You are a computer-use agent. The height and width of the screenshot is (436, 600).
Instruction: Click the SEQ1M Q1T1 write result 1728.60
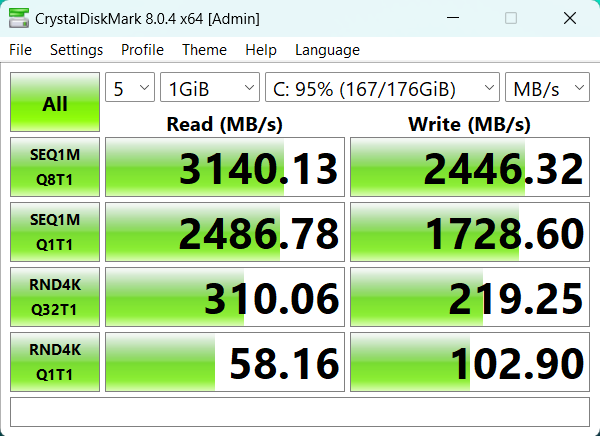pos(470,232)
